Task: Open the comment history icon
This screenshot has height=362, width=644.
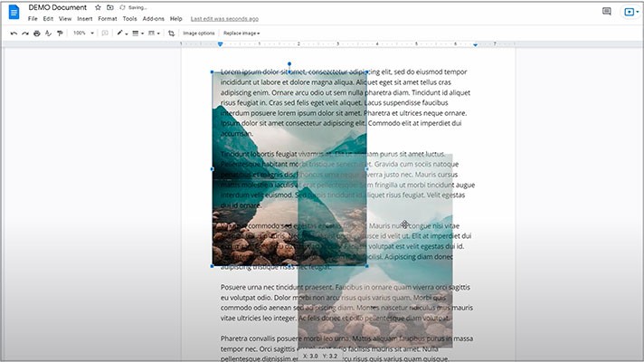Action: point(607,12)
